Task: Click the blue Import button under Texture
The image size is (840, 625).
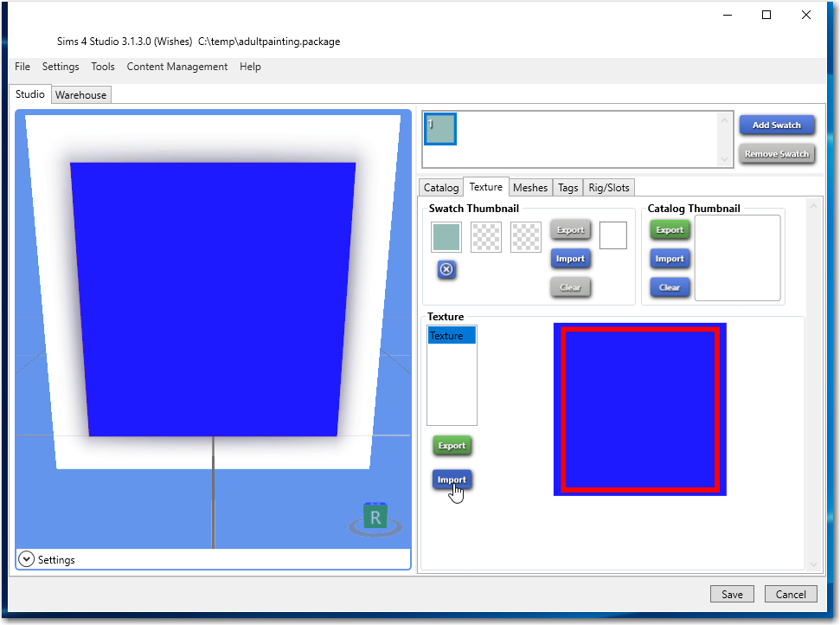Action: click(x=452, y=480)
